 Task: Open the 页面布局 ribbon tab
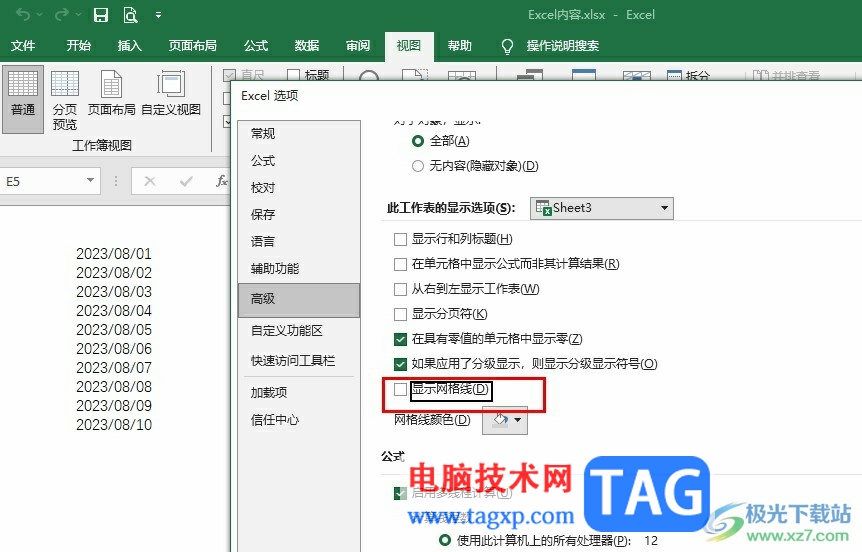192,46
